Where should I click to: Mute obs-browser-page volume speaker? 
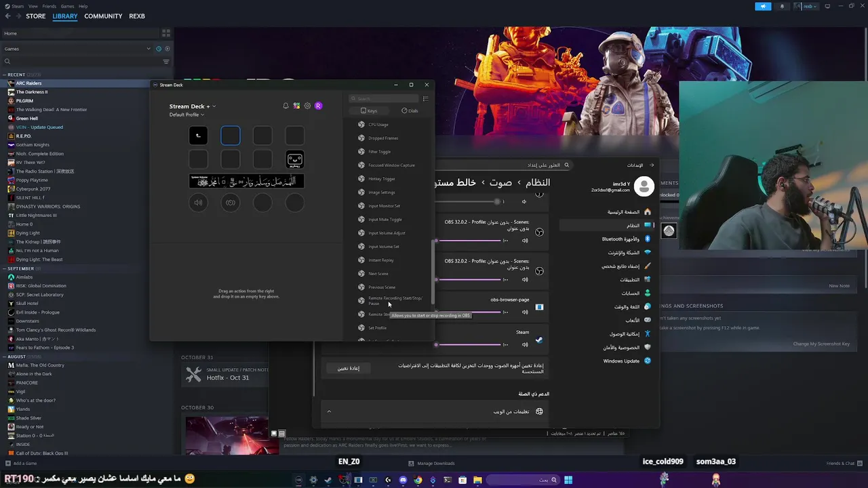[x=525, y=312]
